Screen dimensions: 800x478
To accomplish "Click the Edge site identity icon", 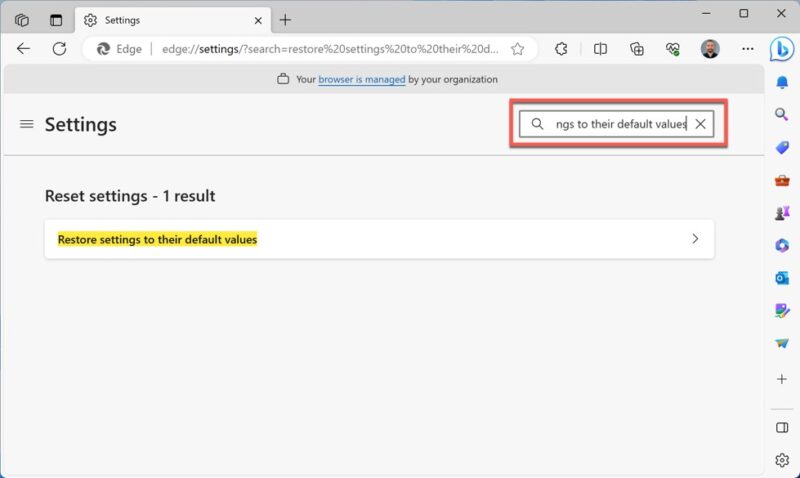I will coord(119,49).
